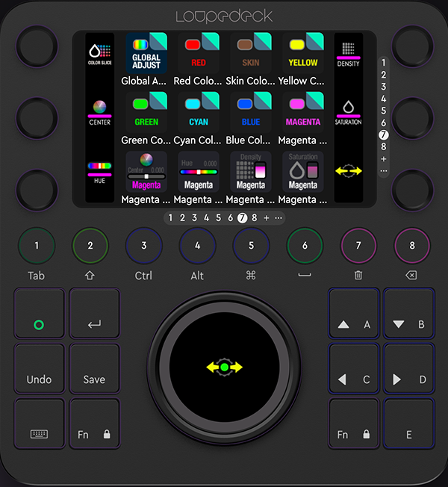Image resolution: width=448 pixels, height=487 pixels.
Task: Click the bottom-left rotary dial
Action: click(x=37, y=190)
